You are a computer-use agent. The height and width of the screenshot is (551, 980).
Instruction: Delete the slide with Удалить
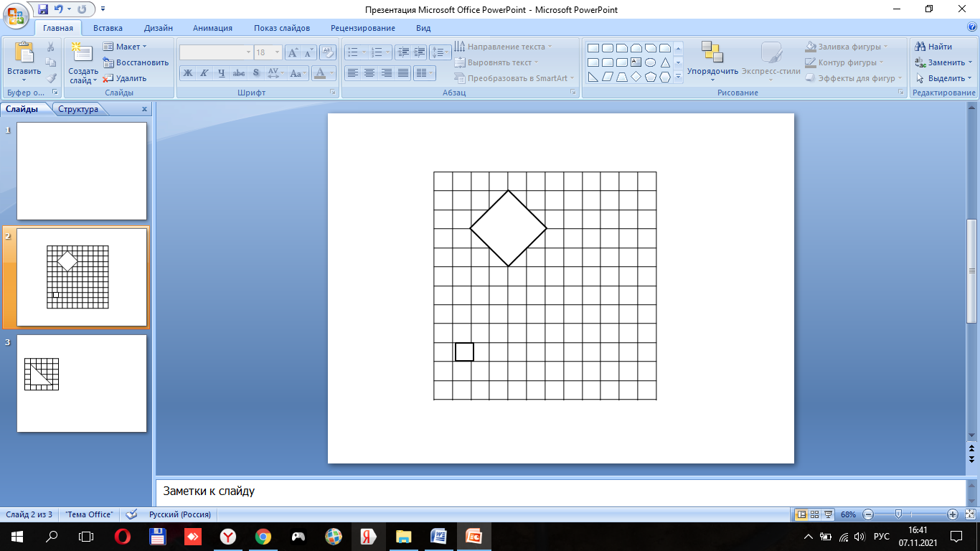pos(125,78)
